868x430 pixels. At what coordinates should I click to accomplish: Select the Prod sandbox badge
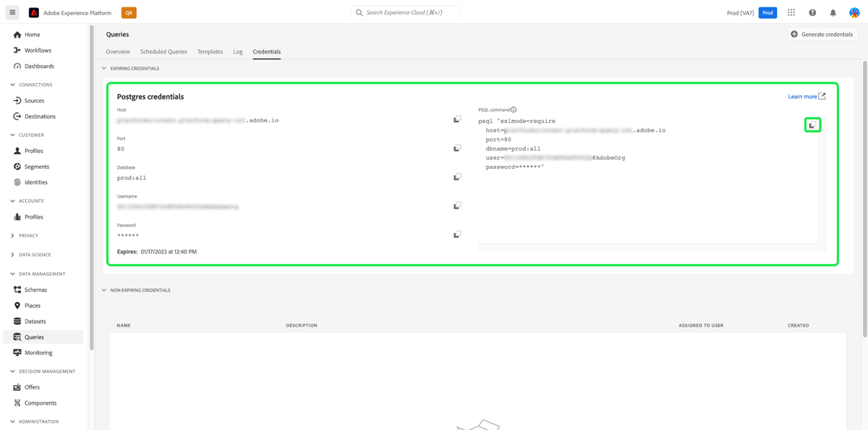(767, 12)
